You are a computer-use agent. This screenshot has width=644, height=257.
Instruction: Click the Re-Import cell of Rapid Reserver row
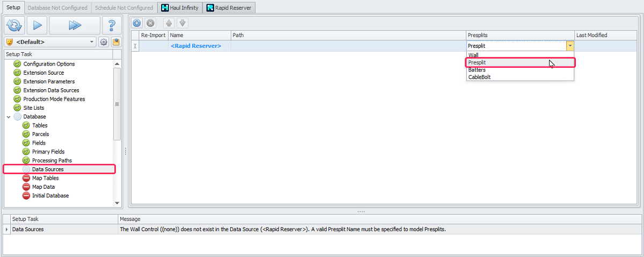click(153, 46)
